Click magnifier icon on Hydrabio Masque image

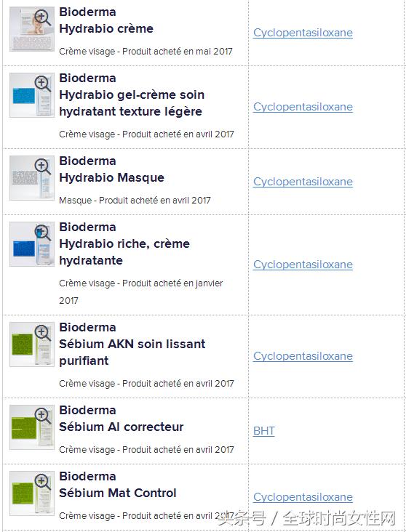point(43,166)
